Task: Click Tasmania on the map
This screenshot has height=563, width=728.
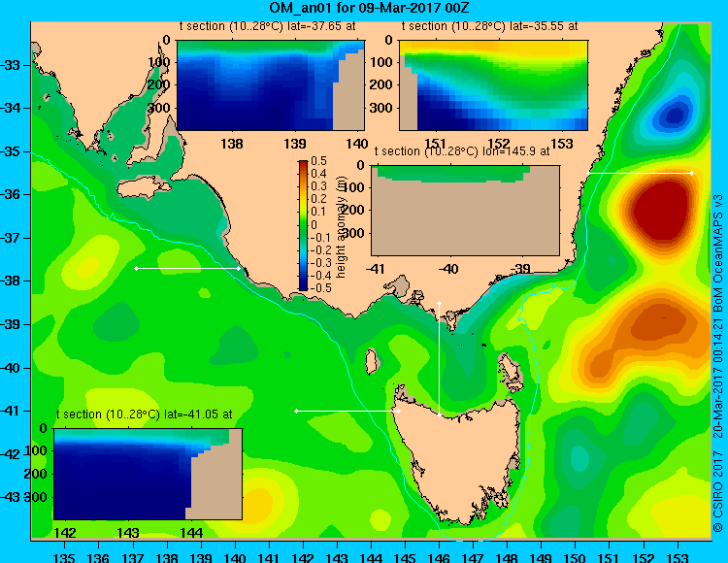Action: click(457, 459)
